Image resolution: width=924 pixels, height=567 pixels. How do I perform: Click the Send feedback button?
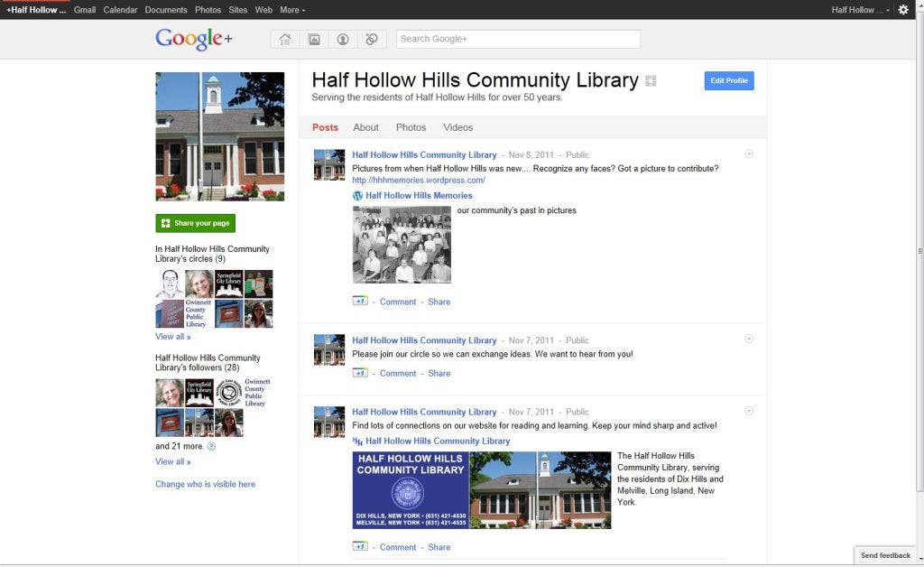coord(885,555)
